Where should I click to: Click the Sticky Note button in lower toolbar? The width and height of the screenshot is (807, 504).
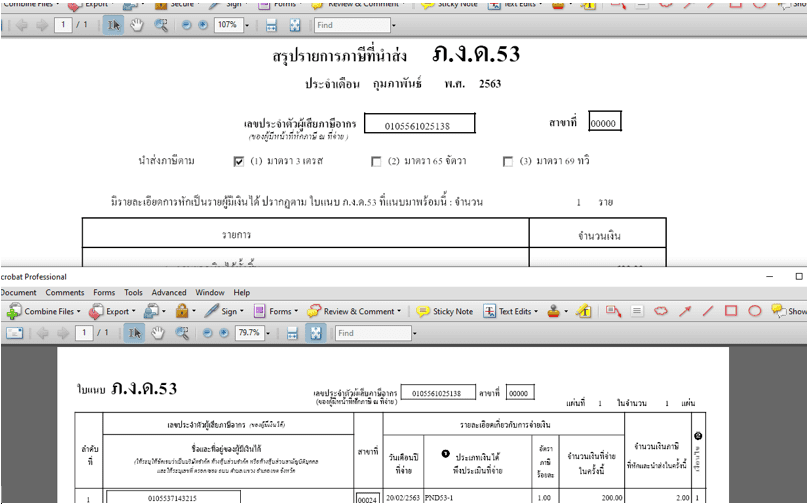[x=444, y=311]
